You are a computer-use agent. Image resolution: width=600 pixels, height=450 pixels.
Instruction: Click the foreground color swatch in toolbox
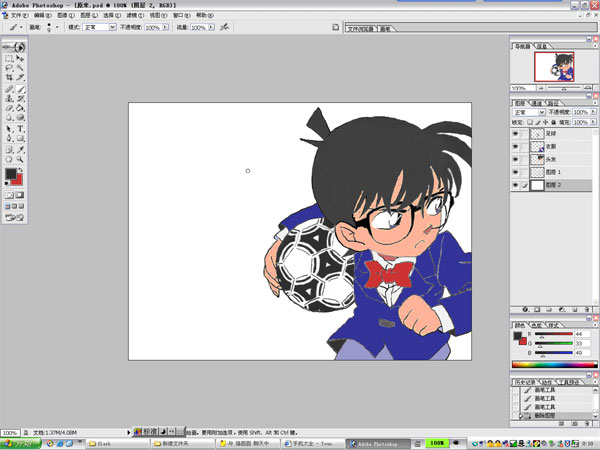click(10, 174)
